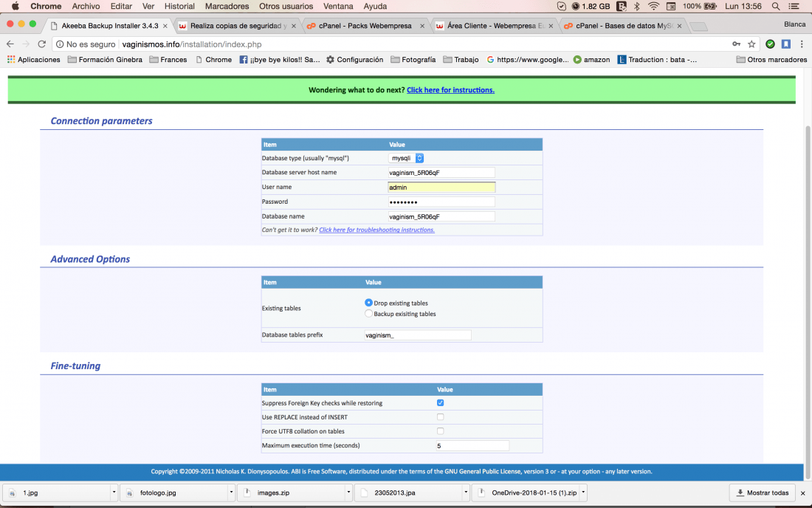Reload the page with refresh icon

click(42, 44)
